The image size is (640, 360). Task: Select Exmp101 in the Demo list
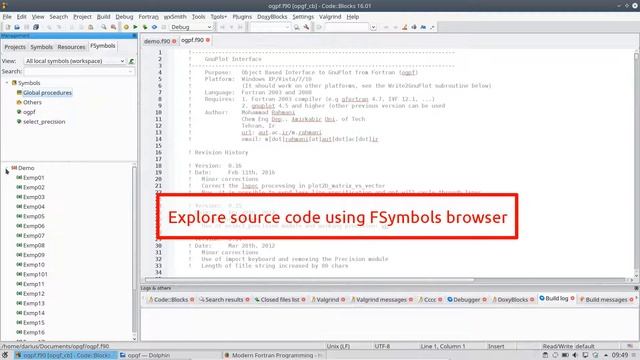coord(35,274)
